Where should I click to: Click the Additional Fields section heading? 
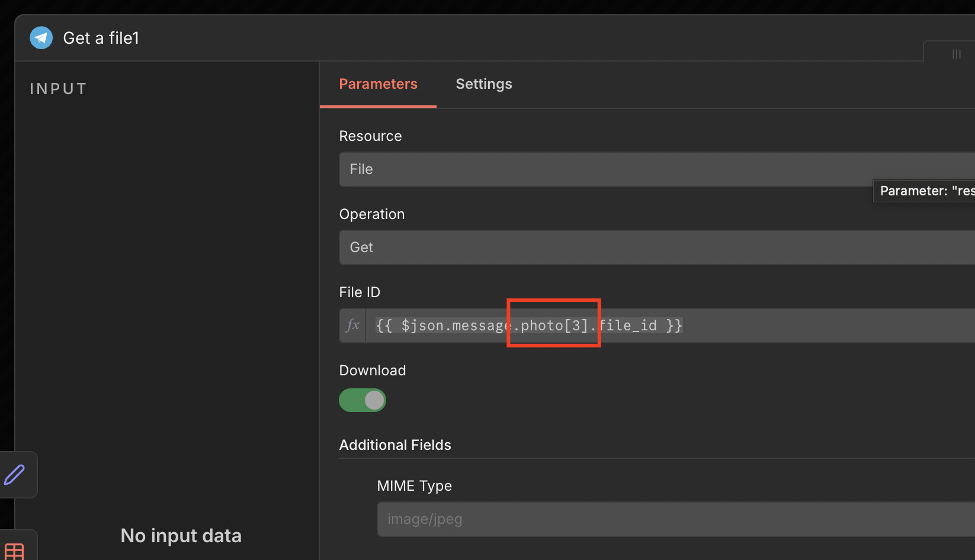point(395,445)
